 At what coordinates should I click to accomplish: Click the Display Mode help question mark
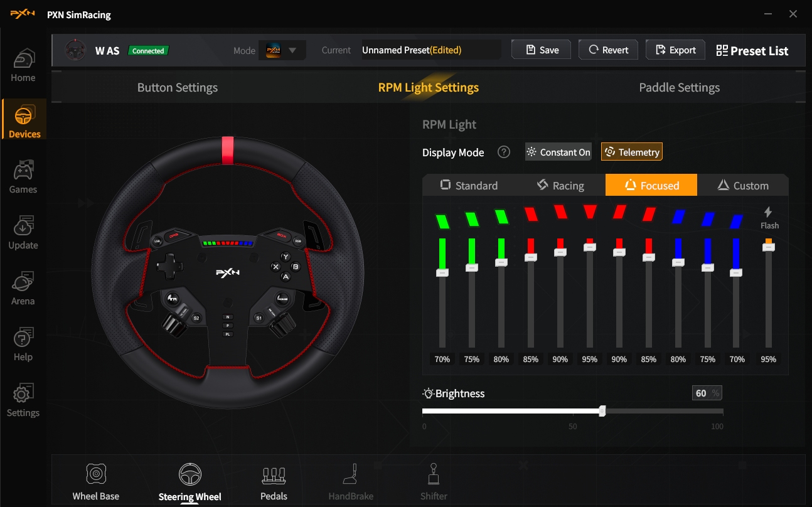point(503,152)
